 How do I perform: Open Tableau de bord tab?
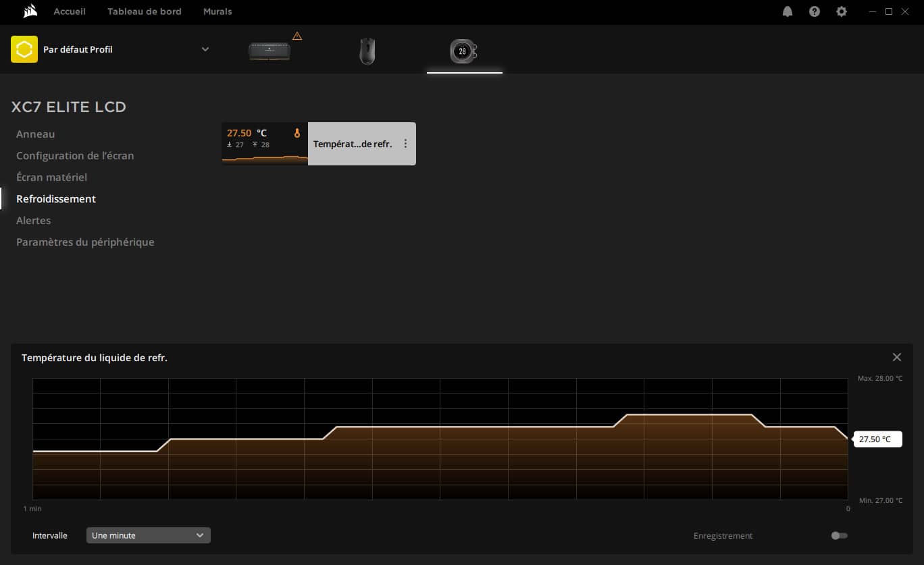click(x=145, y=11)
